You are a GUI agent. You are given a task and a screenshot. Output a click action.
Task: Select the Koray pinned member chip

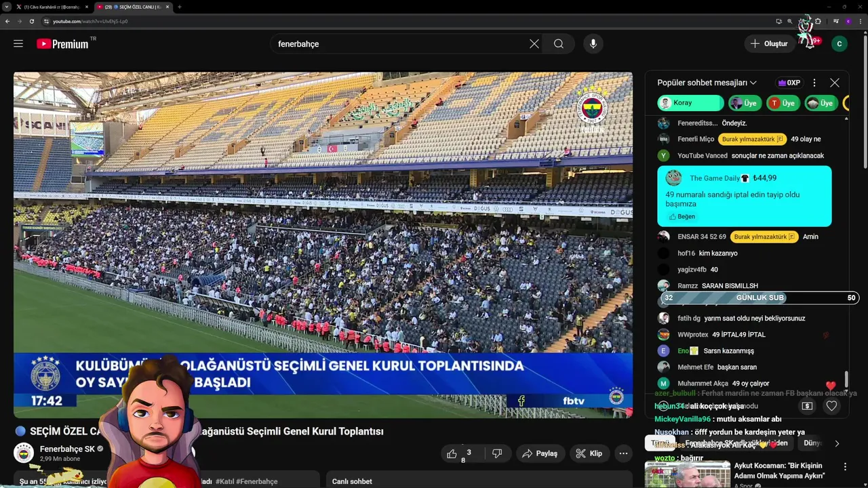690,103
